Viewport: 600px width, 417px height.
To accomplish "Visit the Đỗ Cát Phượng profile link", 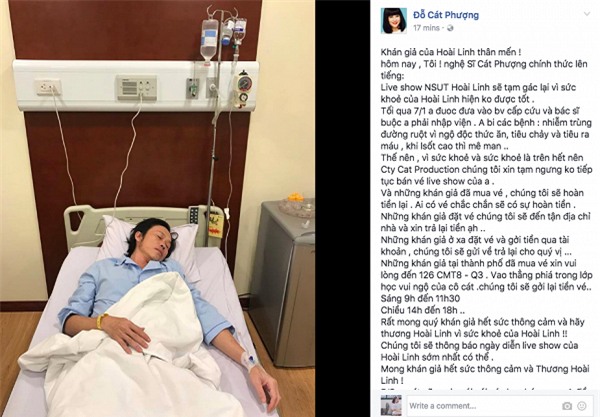I will [446, 15].
